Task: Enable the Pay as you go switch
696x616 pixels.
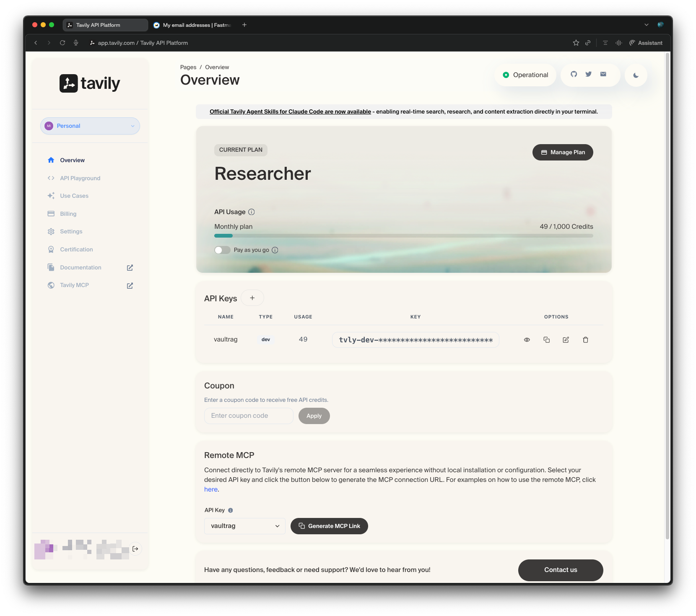Action: click(222, 250)
